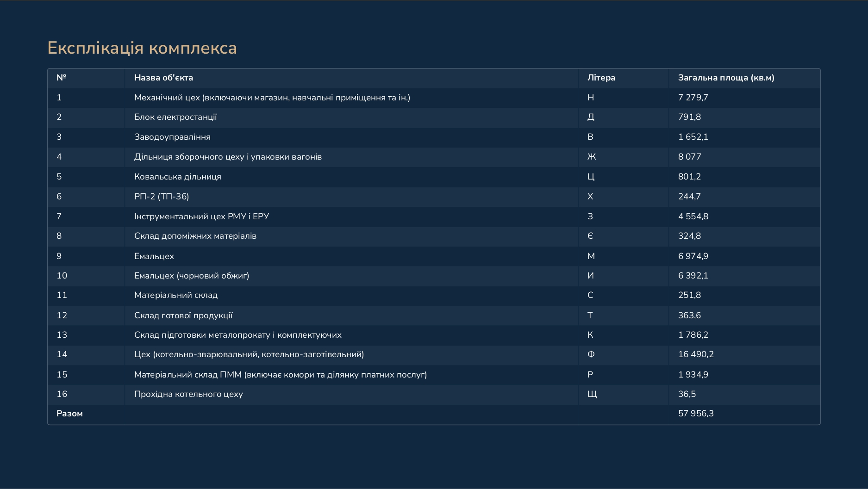Click the '№' column header

[x=61, y=78]
